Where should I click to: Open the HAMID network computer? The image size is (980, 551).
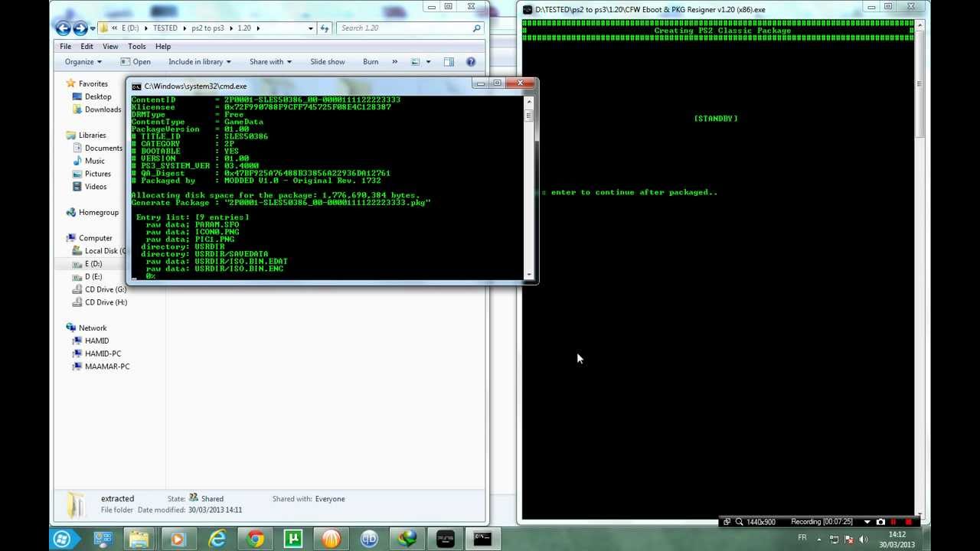pyautogui.click(x=96, y=341)
